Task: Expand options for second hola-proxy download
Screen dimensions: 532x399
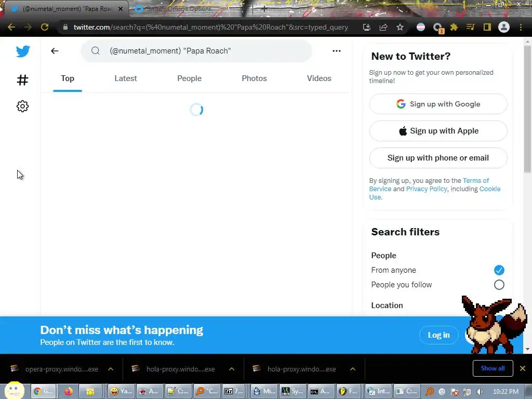Action: 353,369
